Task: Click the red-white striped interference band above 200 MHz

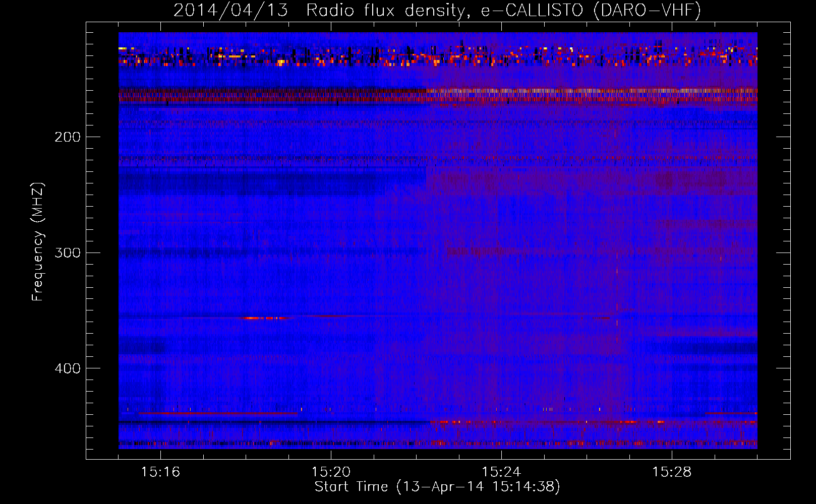Action: click(438, 95)
